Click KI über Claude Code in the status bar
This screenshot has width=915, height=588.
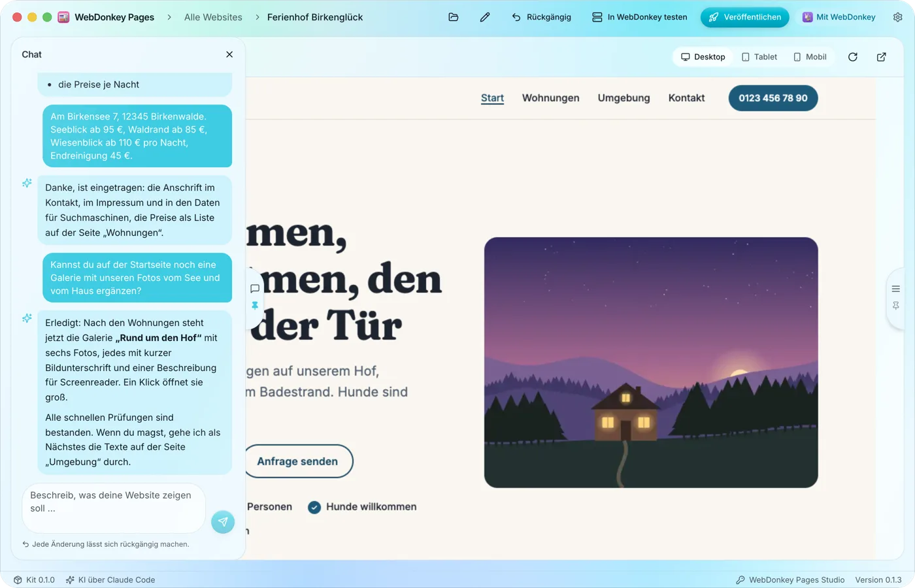pyautogui.click(x=110, y=580)
